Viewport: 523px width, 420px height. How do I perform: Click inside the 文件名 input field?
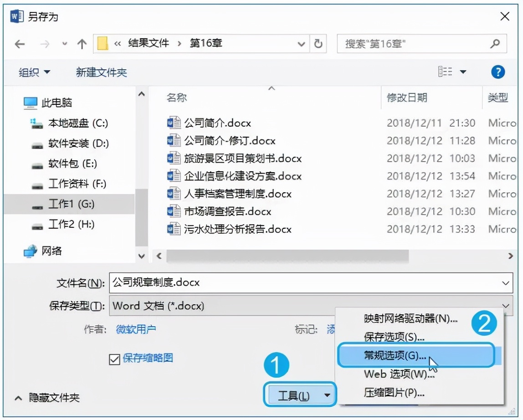[273, 282]
